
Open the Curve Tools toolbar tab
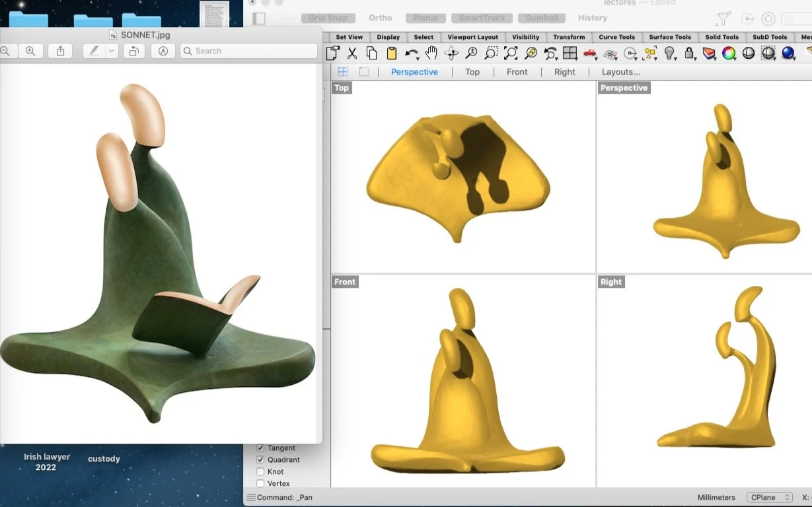pyautogui.click(x=617, y=37)
